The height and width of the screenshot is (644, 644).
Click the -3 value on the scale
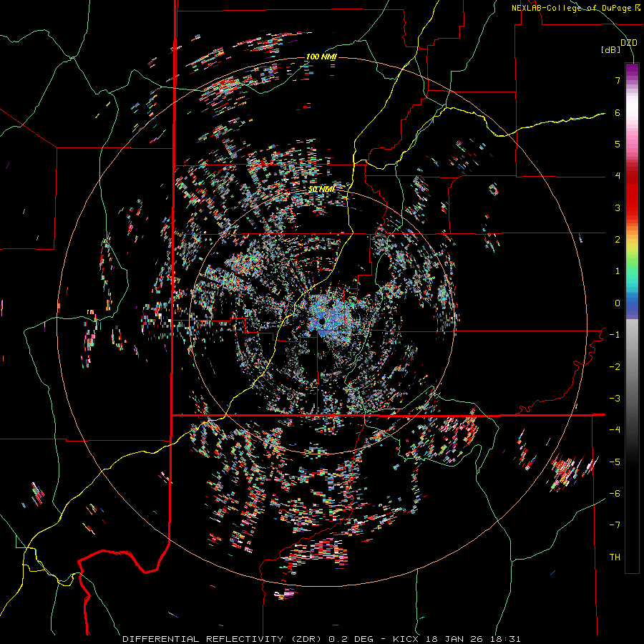point(615,399)
